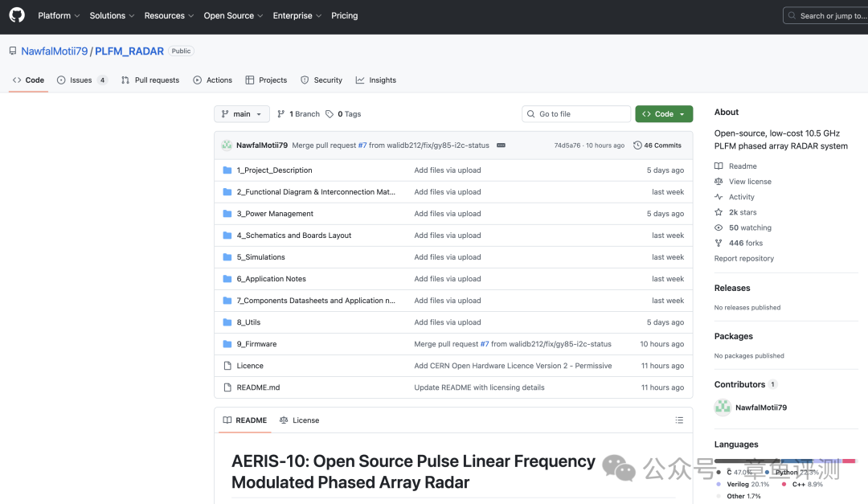Screen dimensions: 868x504
Task: Open Update README with licensing details commit
Action: coord(479,387)
